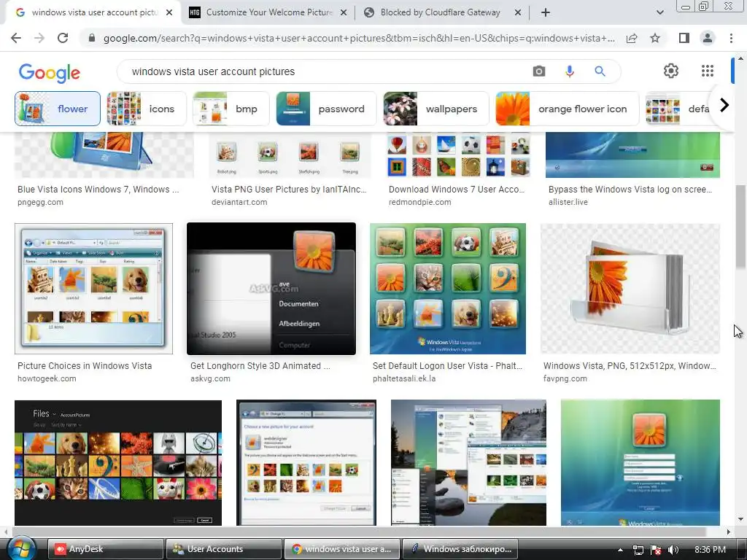Click the vertical page scrollbar thumb

pos(740,226)
